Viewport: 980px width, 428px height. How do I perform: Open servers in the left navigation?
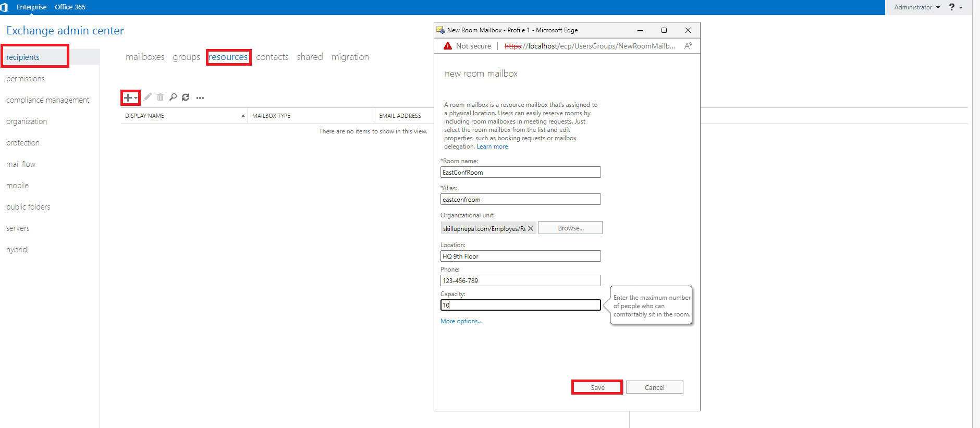[x=18, y=228]
